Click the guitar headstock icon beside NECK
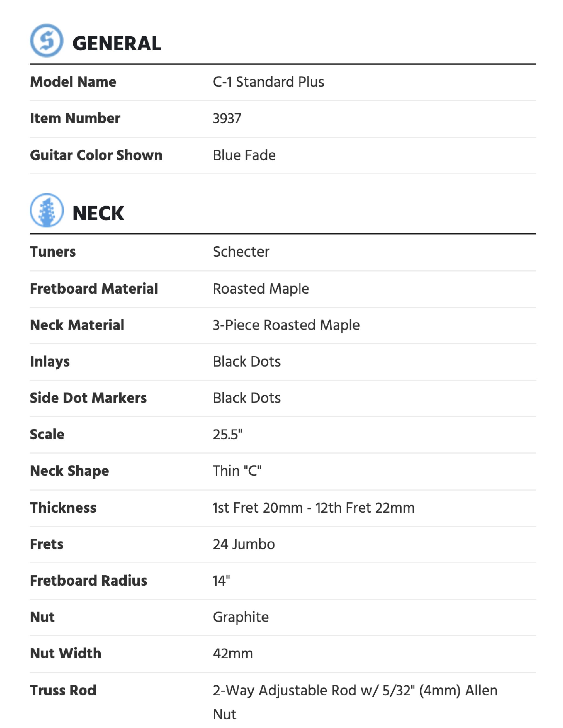 46,210
